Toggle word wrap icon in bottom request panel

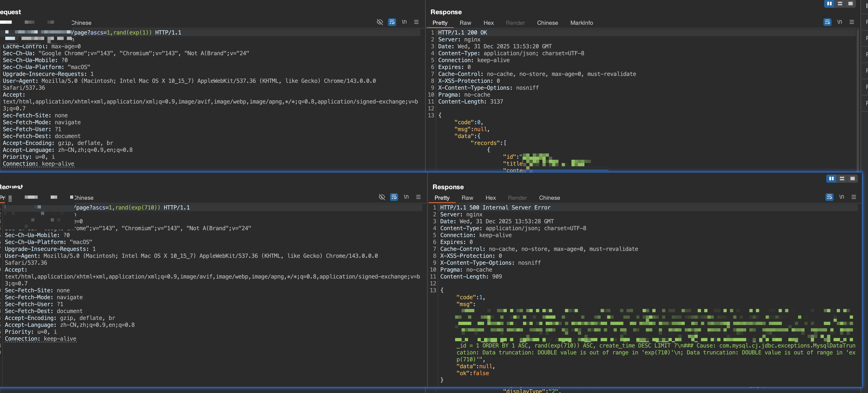[394, 197]
